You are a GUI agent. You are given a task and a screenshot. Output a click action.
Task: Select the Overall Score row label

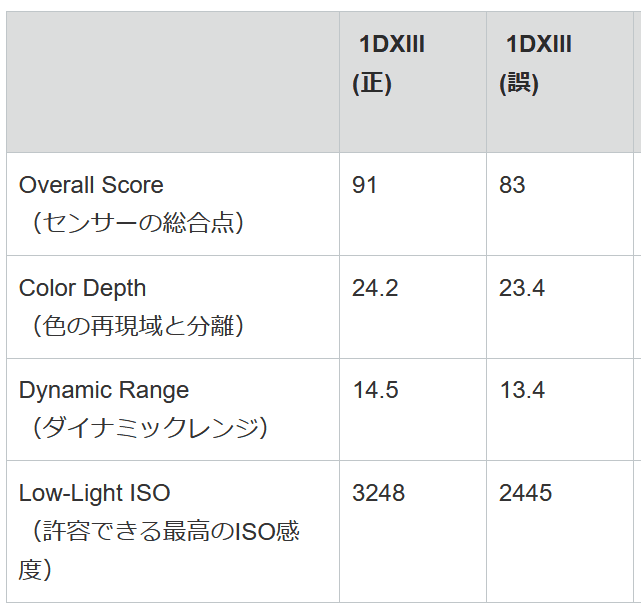tap(91, 185)
